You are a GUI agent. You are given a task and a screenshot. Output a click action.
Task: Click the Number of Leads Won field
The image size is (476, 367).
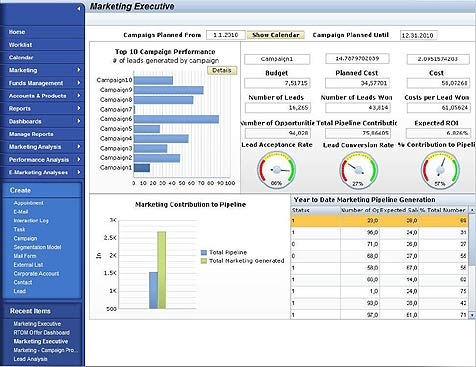tap(358, 108)
